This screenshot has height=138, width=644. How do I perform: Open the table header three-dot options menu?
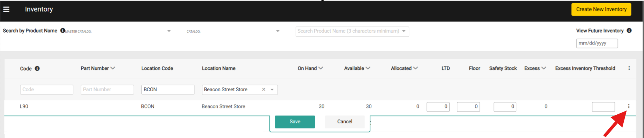point(629,68)
